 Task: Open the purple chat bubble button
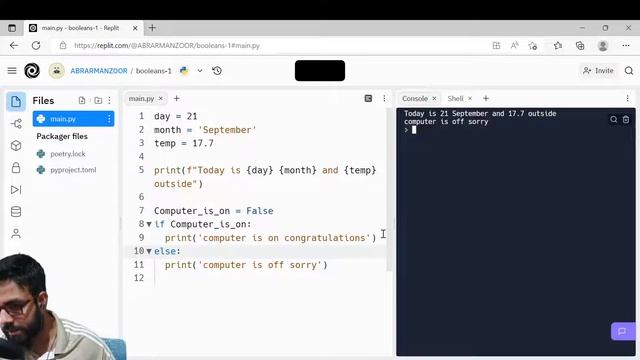click(x=623, y=331)
